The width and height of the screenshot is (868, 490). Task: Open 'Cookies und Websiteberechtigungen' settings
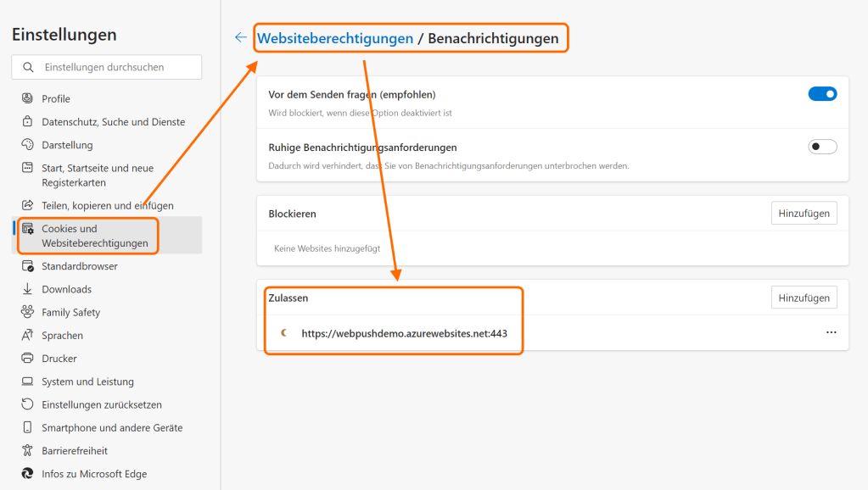click(94, 236)
